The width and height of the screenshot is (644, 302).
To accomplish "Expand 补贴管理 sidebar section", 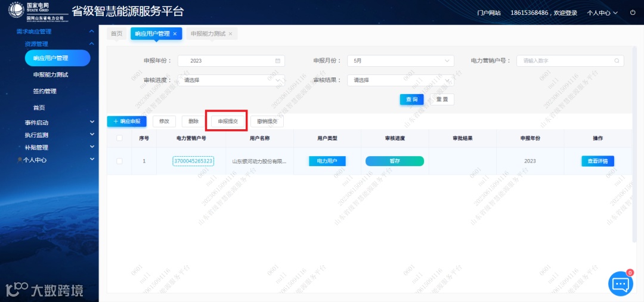I will pyautogui.click(x=92, y=147).
